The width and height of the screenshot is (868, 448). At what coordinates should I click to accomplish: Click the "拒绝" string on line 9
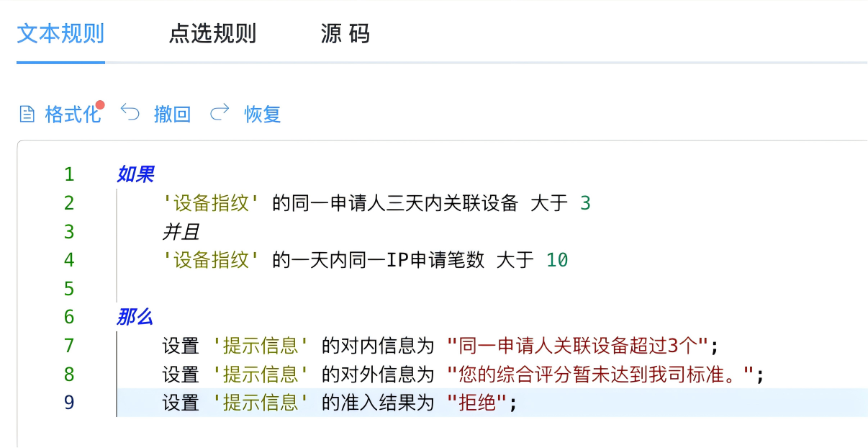(x=478, y=403)
